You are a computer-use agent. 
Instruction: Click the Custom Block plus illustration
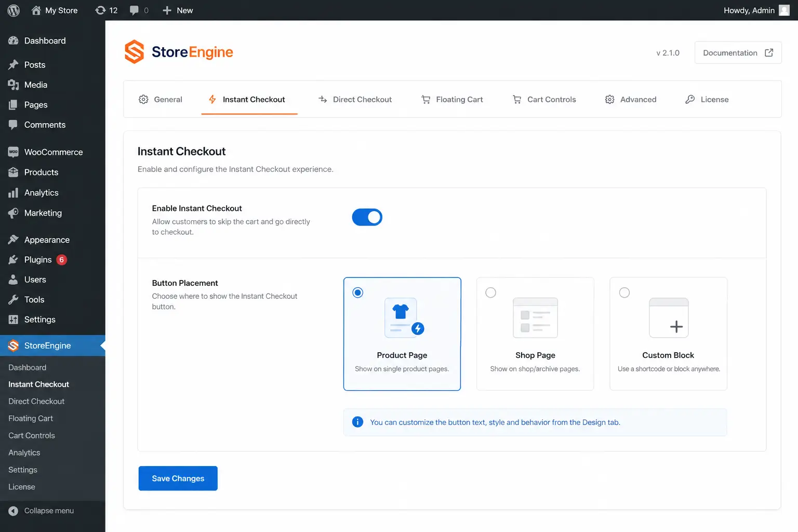pos(669,317)
